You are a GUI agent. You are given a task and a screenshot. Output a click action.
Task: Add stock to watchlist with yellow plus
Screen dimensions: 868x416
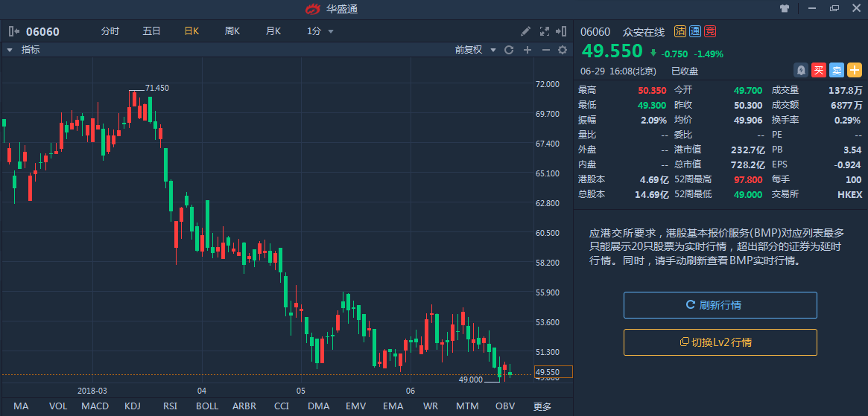click(854, 71)
